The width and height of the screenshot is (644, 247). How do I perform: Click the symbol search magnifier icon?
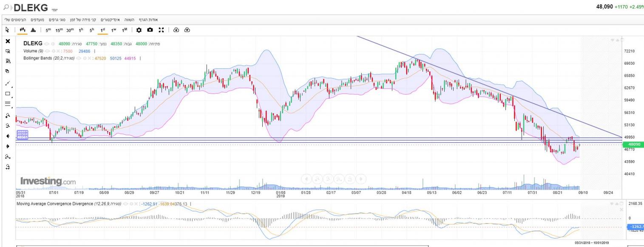pos(6,8)
